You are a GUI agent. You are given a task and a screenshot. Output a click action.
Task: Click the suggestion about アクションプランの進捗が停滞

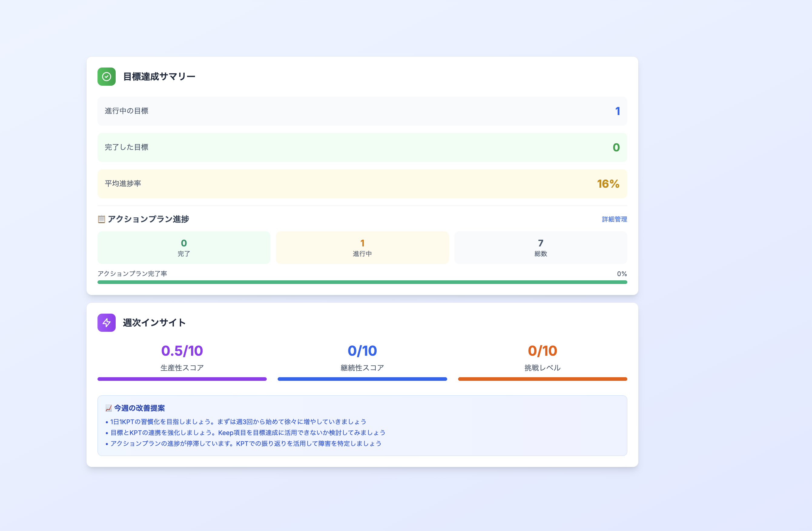tap(246, 444)
